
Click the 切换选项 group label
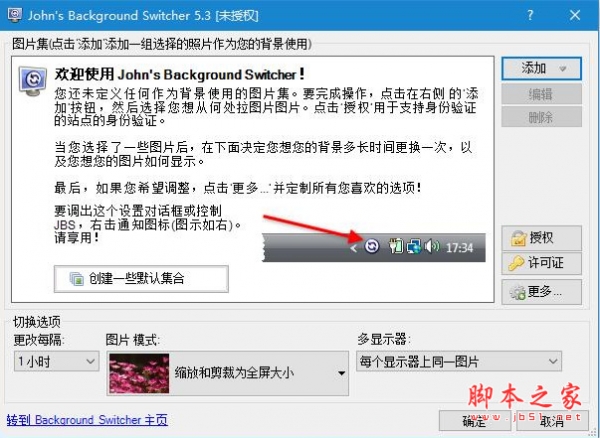(37, 322)
